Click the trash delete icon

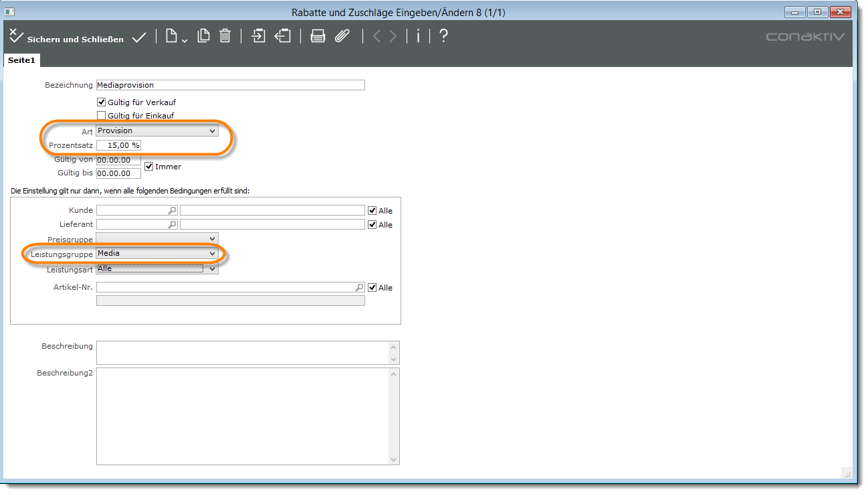[x=225, y=37]
